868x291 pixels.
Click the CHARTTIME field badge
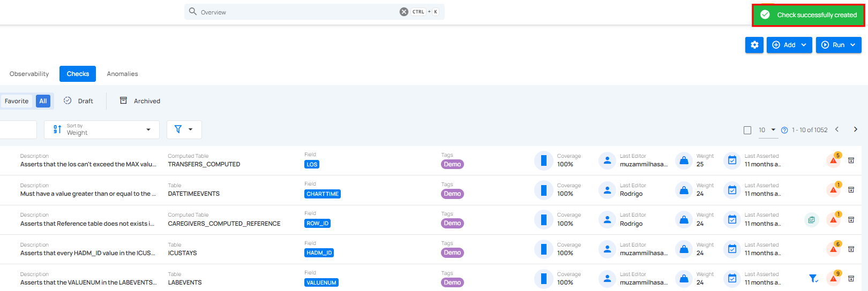(323, 194)
